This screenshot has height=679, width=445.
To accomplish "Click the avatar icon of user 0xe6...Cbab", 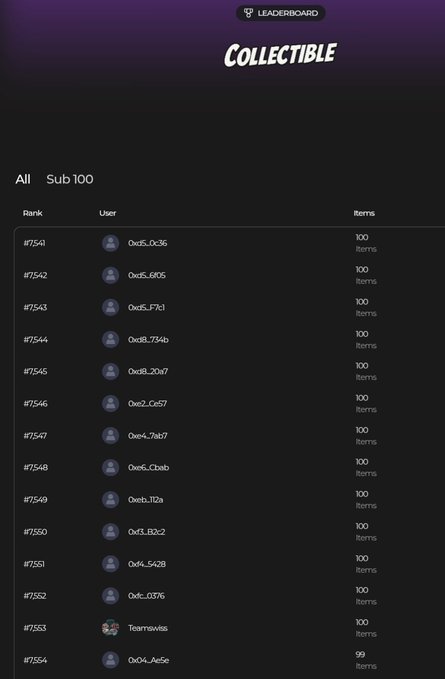I will click(x=110, y=467).
